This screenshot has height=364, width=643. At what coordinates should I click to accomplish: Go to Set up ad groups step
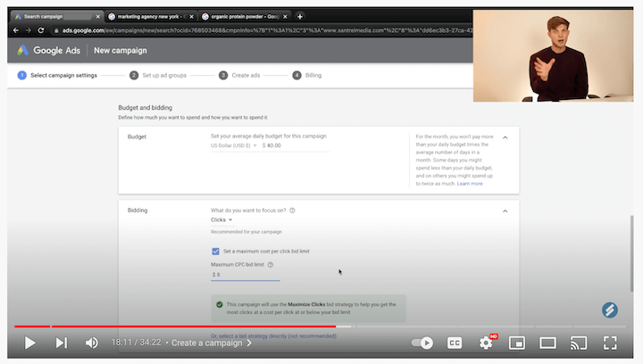click(x=158, y=75)
